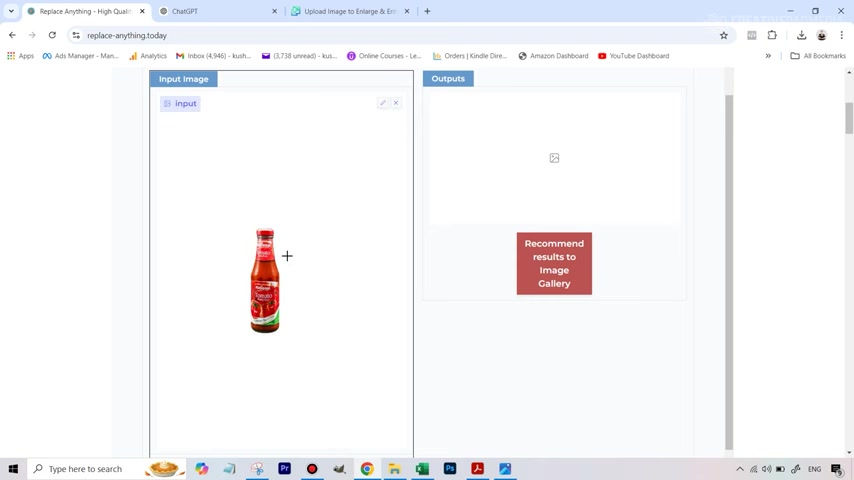Click the Type here to search box

click(x=107, y=469)
